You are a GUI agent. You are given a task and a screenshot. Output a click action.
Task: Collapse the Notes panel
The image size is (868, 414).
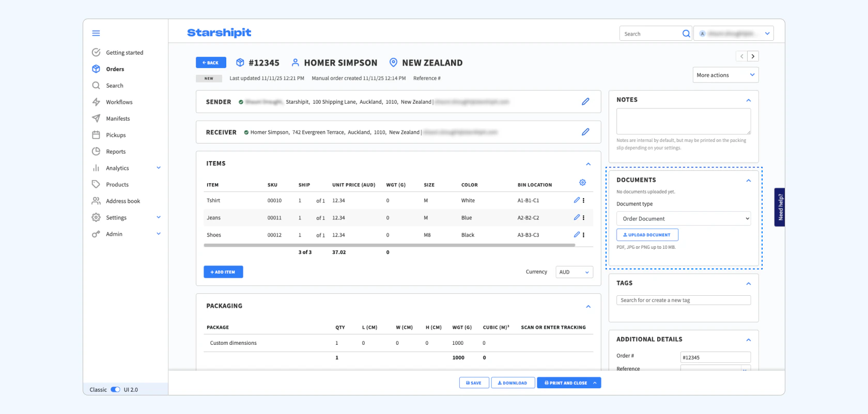pos(748,100)
